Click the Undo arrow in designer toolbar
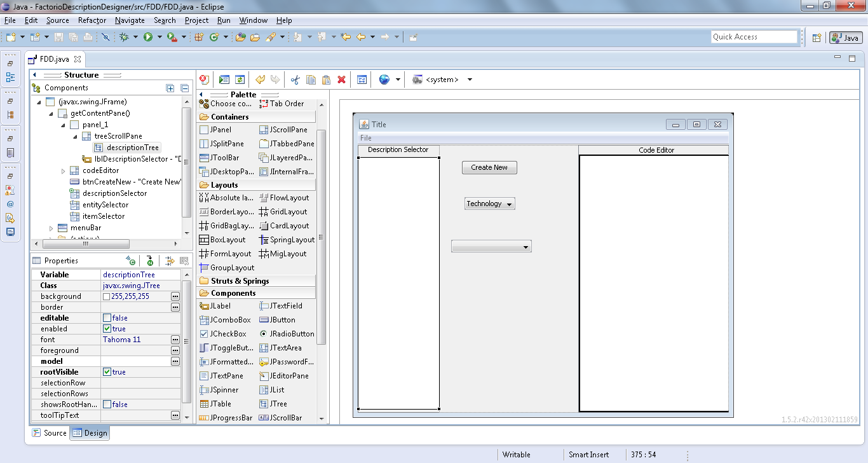Image resolution: width=868 pixels, height=463 pixels. (x=259, y=79)
